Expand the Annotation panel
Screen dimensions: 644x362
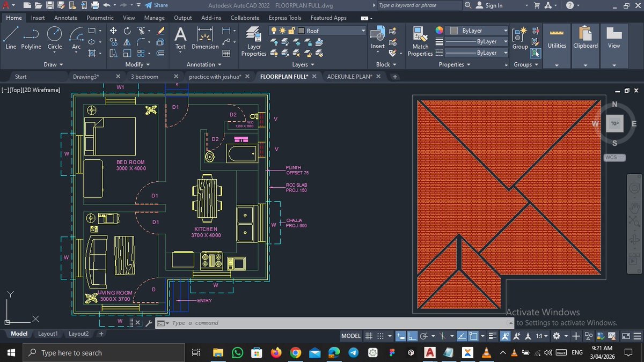204,64
